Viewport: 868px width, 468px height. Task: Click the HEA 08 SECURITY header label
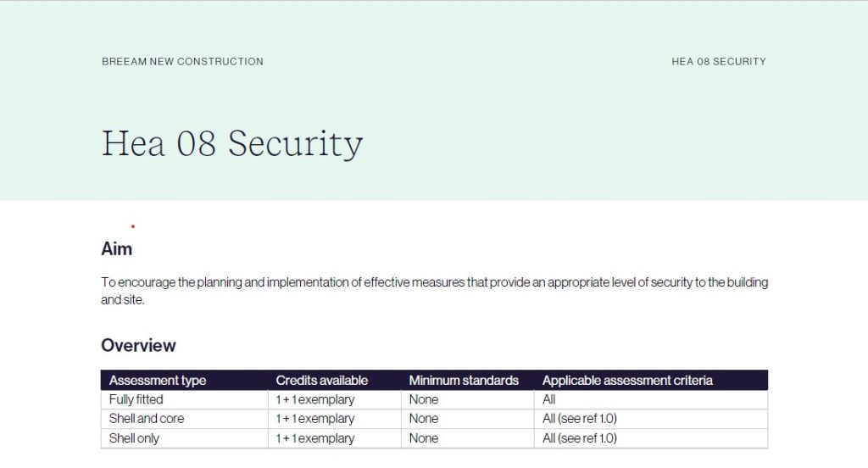[x=719, y=62]
